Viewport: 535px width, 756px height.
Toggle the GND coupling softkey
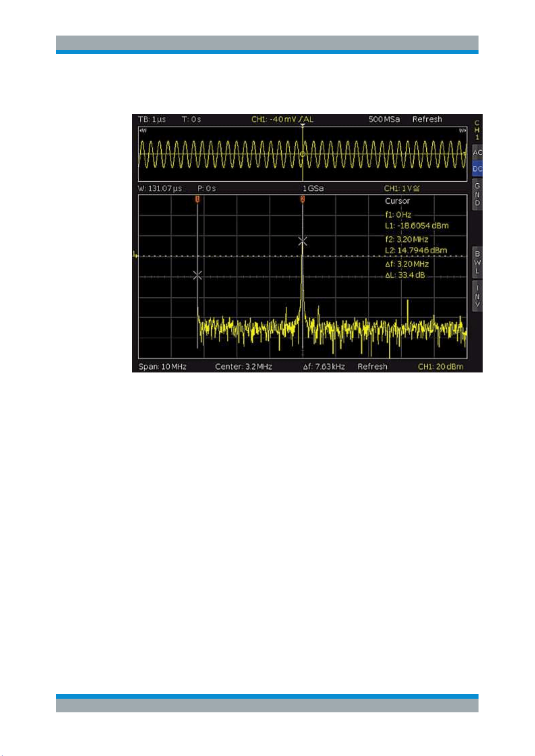coord(477,194)
